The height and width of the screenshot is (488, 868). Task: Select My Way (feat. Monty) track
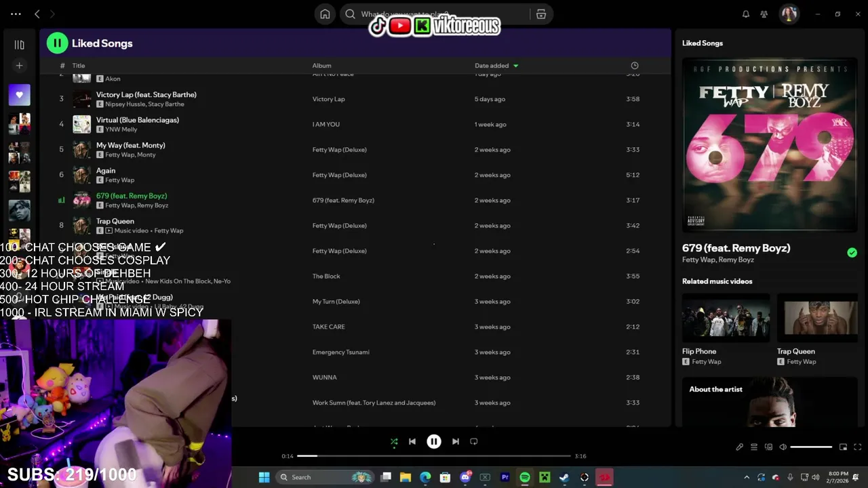point(131,145)
